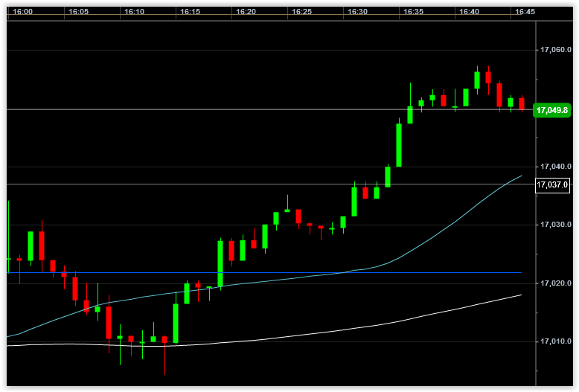The height and width of the screenshot is (392, 579).
Task: Click the green 17,049.8 current price tag
Action: [x=551, y=110]
